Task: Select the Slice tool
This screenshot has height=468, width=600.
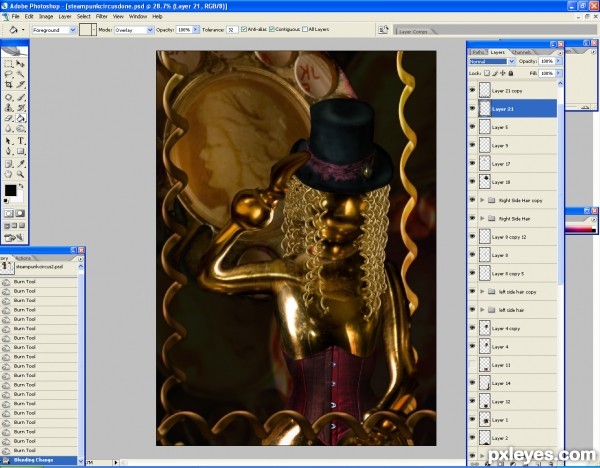Action: (20, 84)
